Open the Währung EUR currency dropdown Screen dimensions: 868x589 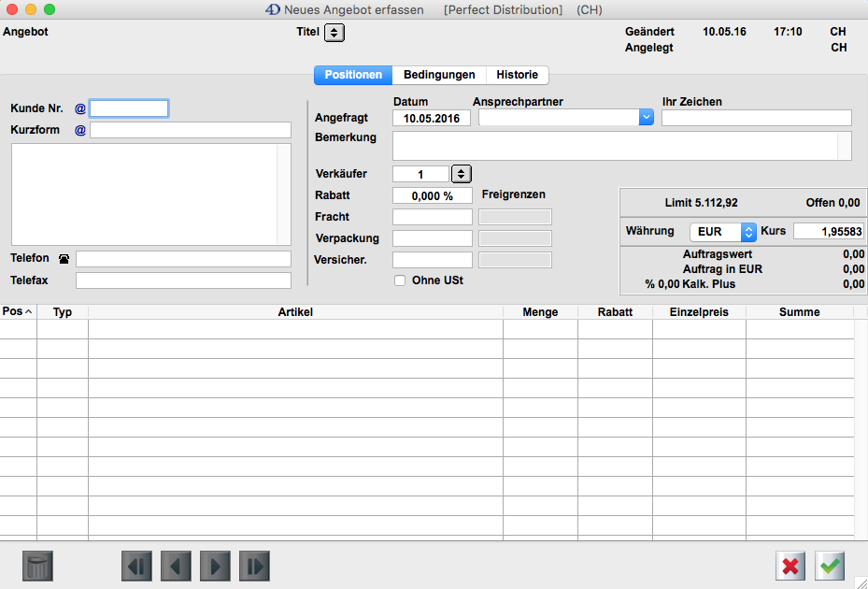pyautogui.click(x=748, y=231)
